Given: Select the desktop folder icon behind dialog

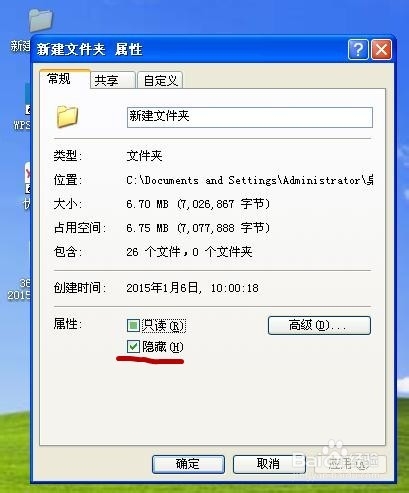Looking at the screenshot, I should click(40, 20).
